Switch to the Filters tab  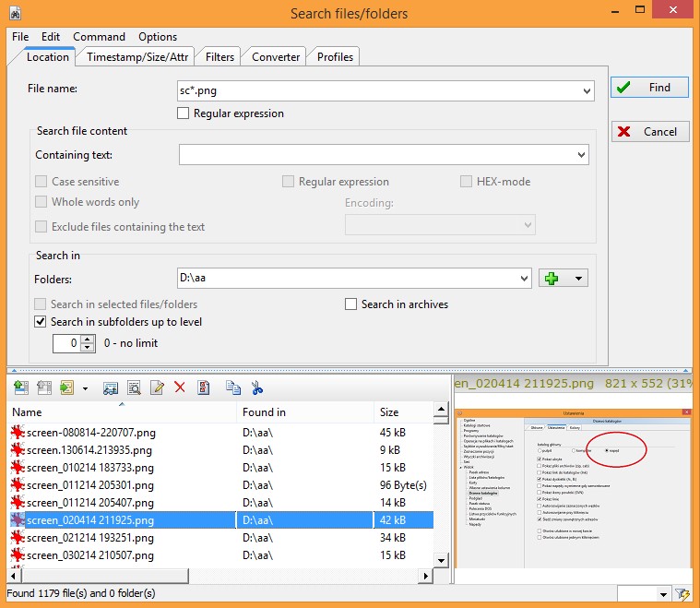pyautogui.click(x=219, y=57)
